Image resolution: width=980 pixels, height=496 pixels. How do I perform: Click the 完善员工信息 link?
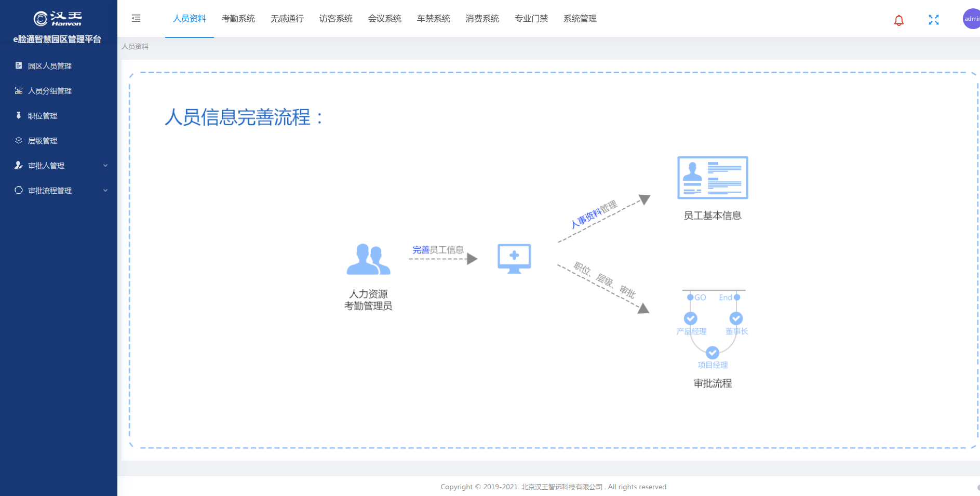point(438,250)
